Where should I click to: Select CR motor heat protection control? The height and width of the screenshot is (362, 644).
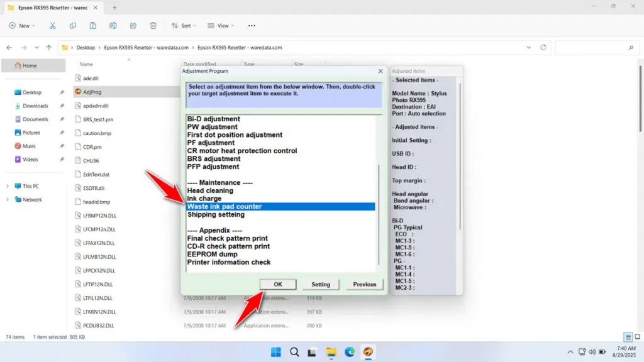(242, 151)
